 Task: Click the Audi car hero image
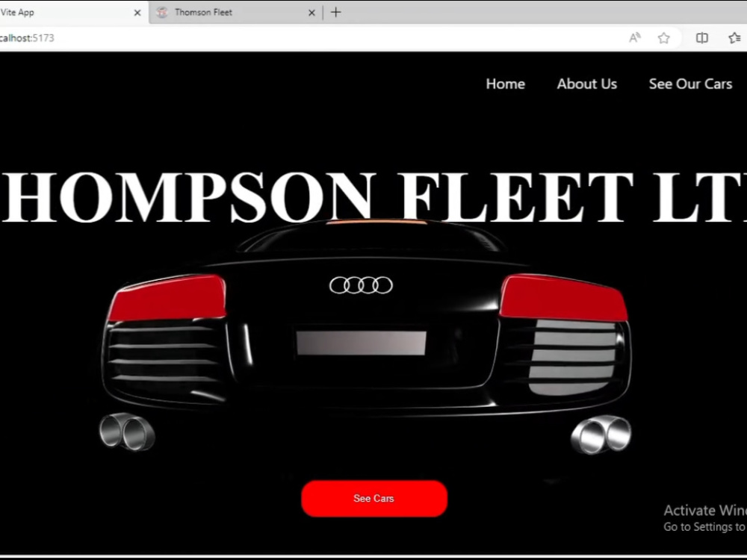point(366,338)
